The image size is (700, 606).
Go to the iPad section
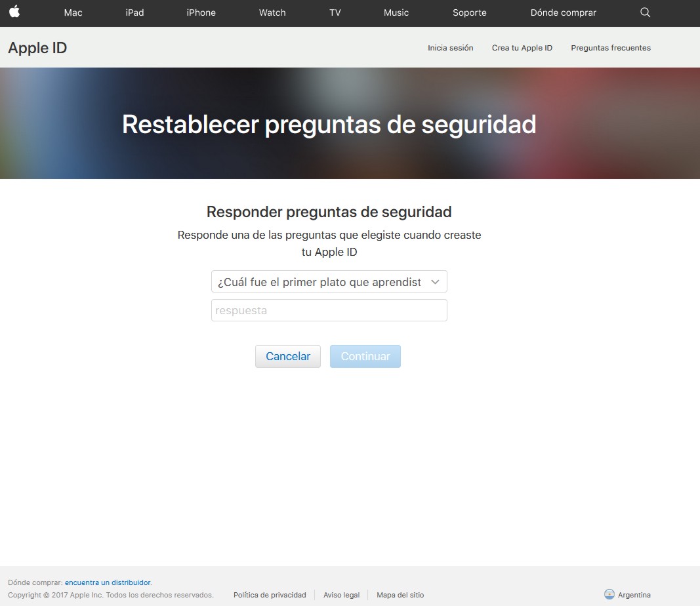[135, 12]
